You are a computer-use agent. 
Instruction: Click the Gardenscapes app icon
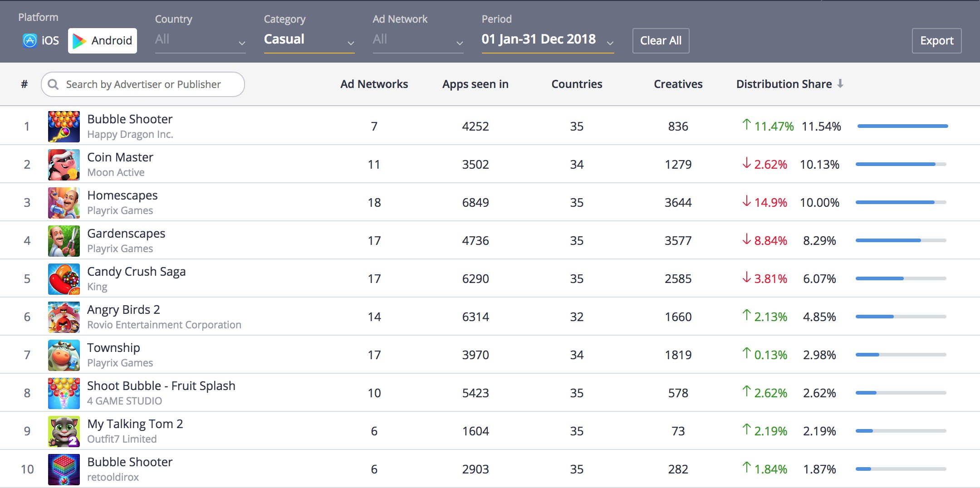tap(64, 241)
